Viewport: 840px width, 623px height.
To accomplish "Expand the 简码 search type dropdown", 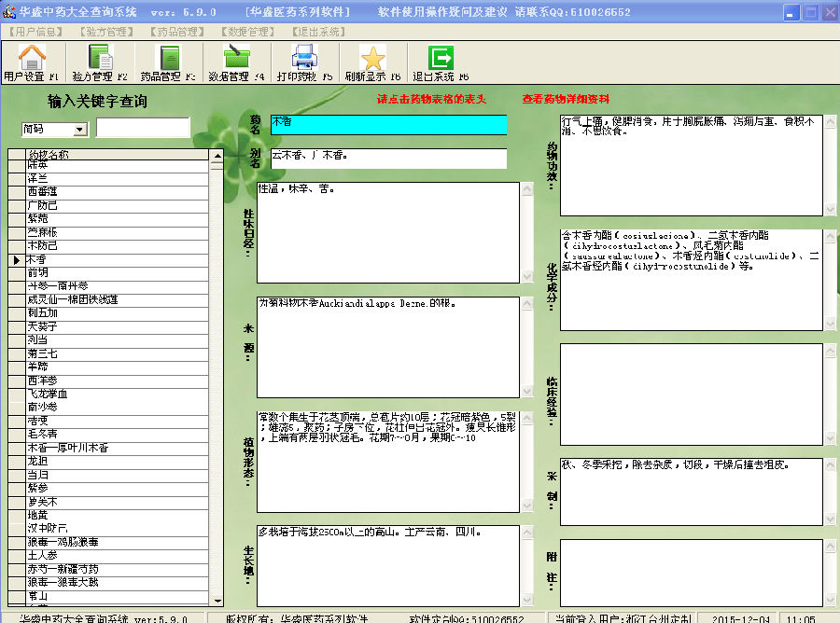I will [79, 130].
